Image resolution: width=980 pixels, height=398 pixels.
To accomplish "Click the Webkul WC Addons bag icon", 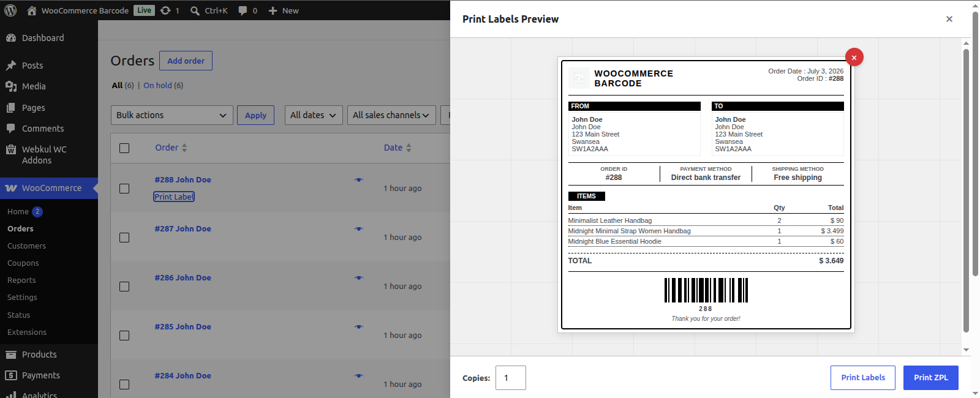I will (11, 149).
